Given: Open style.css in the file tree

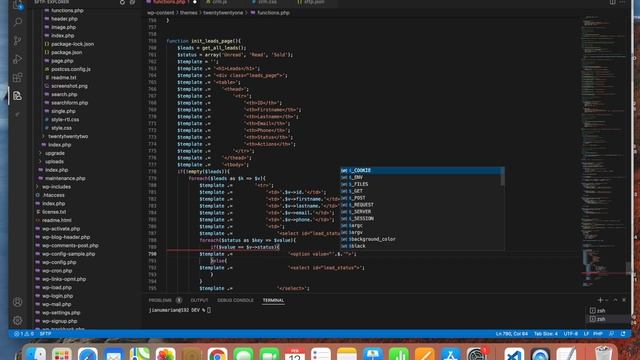Looking at the screenshot, I should (x=61, y=128).
